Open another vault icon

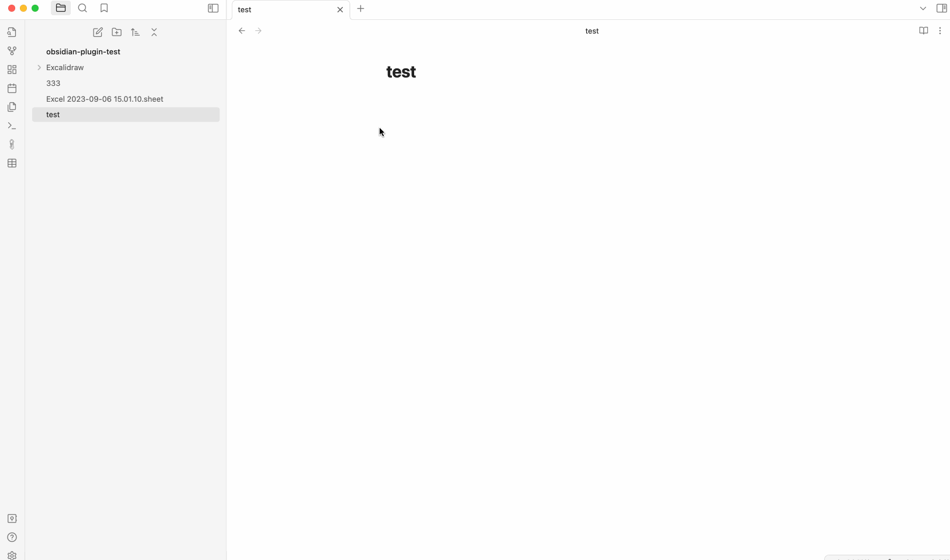(x=12, y=518)
